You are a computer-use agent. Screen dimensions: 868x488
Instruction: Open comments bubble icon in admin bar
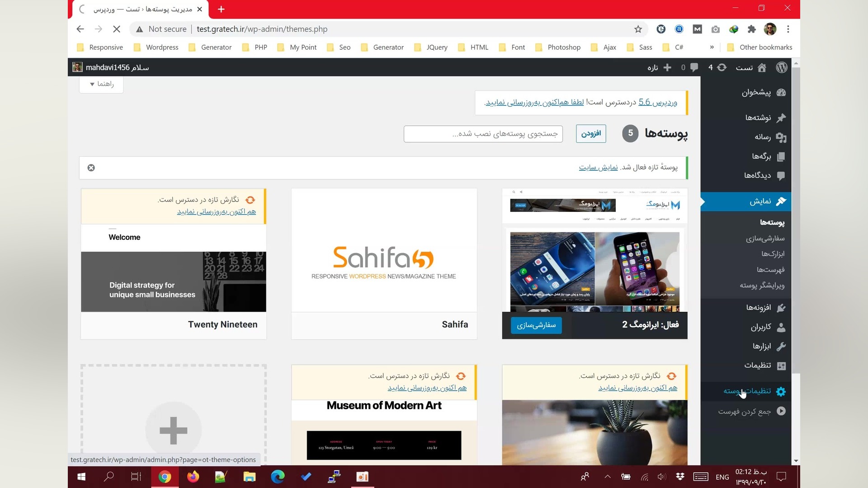coord(694,67)
